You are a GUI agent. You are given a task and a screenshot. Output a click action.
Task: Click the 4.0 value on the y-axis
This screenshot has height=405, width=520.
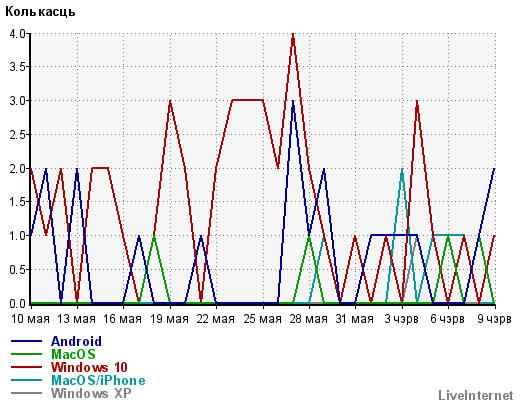18,34
